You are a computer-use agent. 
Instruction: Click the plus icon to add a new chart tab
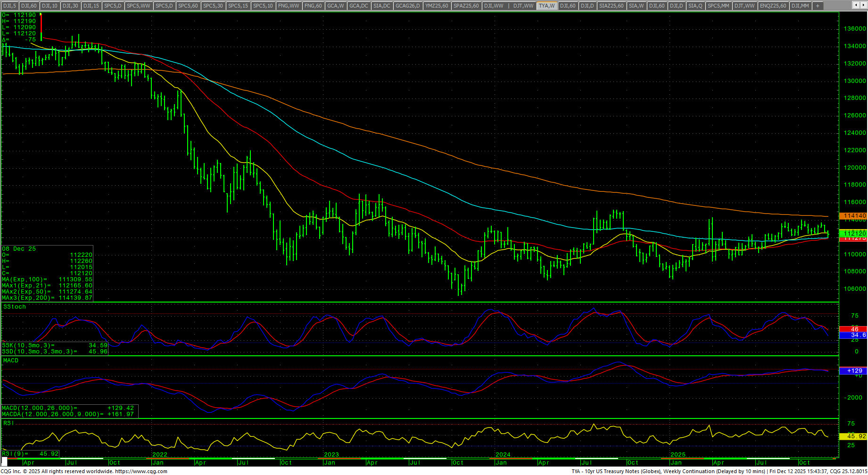click(x=818, y=6)
